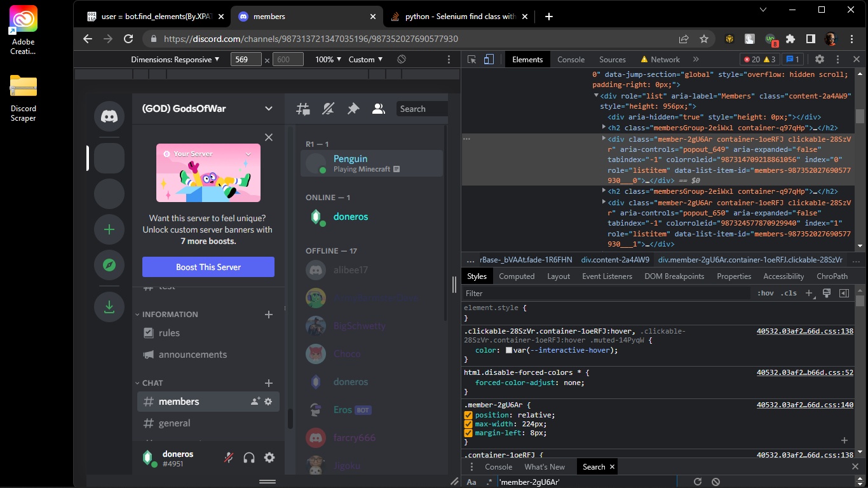
Task: Open the Computed styles tab
Action: pos(517,276)
